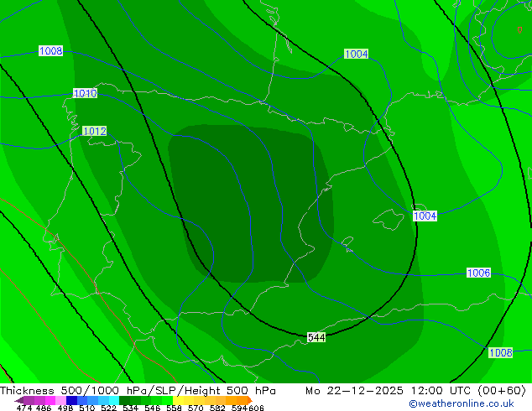Pick the darkest green legend swatch

click(124, 400)
